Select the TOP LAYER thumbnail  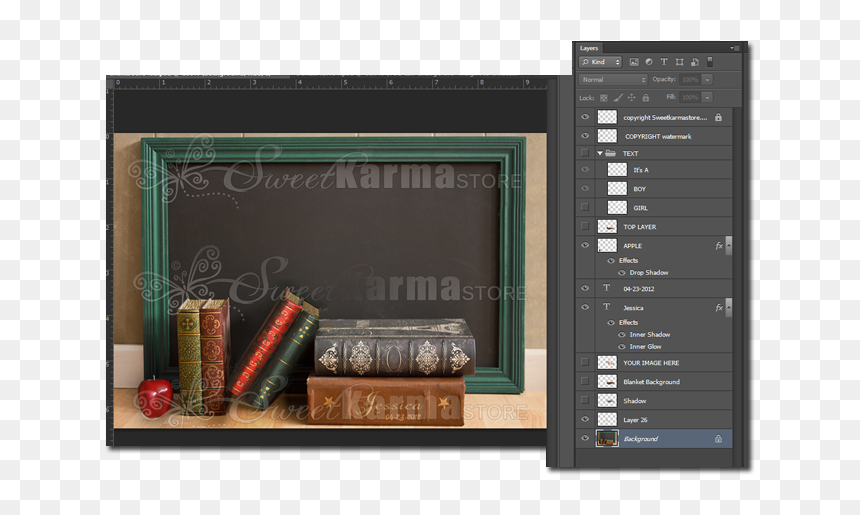(x=607, y=226)
